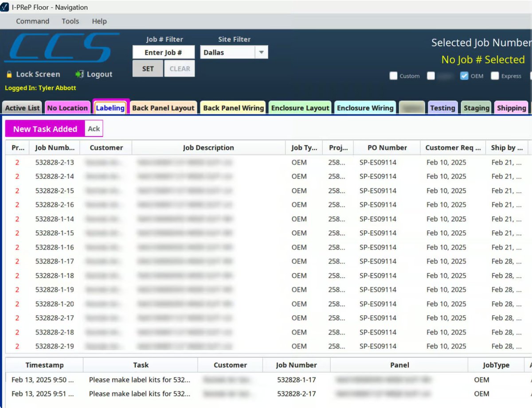Open the Tools menu
The height and width of the screenshot is (408, 532).
click(x=70, y=21)
